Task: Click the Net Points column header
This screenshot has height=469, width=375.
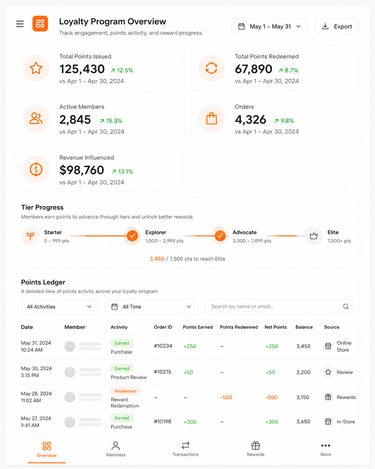Action: pos(276,327)
